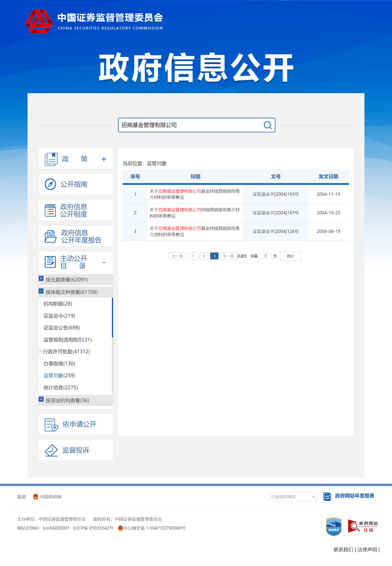The height and width of the screenshot is (566, 392).
Task: Click the 法律声明 footer link
Action: pos(367,549)
